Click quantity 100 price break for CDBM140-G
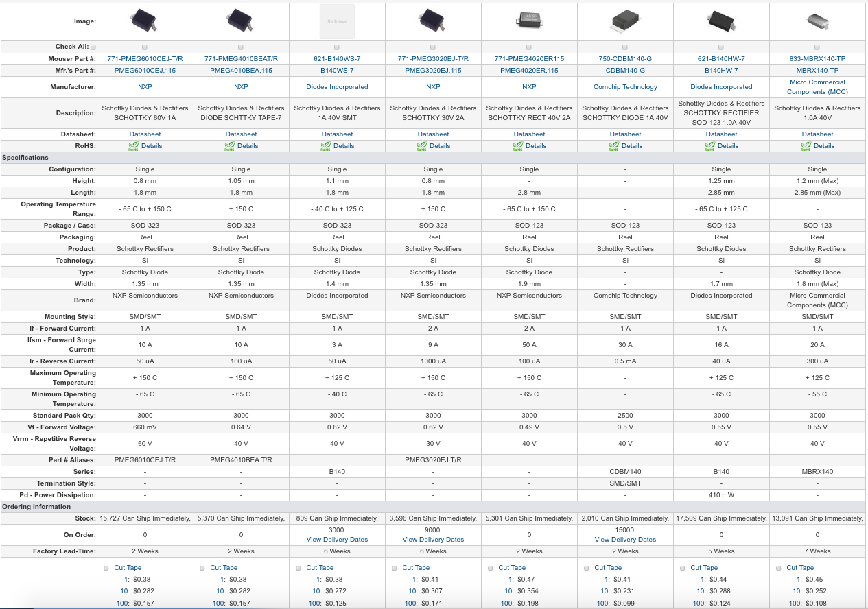868x609 pixels. coord(603,604)
